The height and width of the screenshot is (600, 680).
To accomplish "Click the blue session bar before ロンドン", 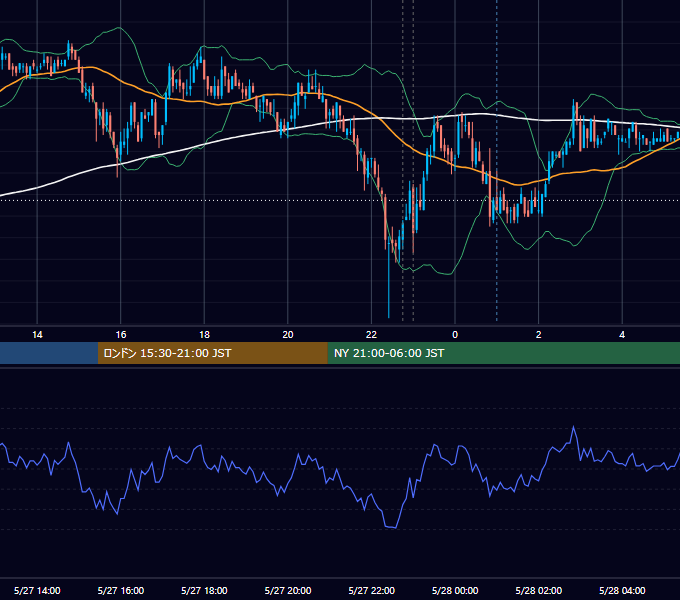I will pos(49,353).
